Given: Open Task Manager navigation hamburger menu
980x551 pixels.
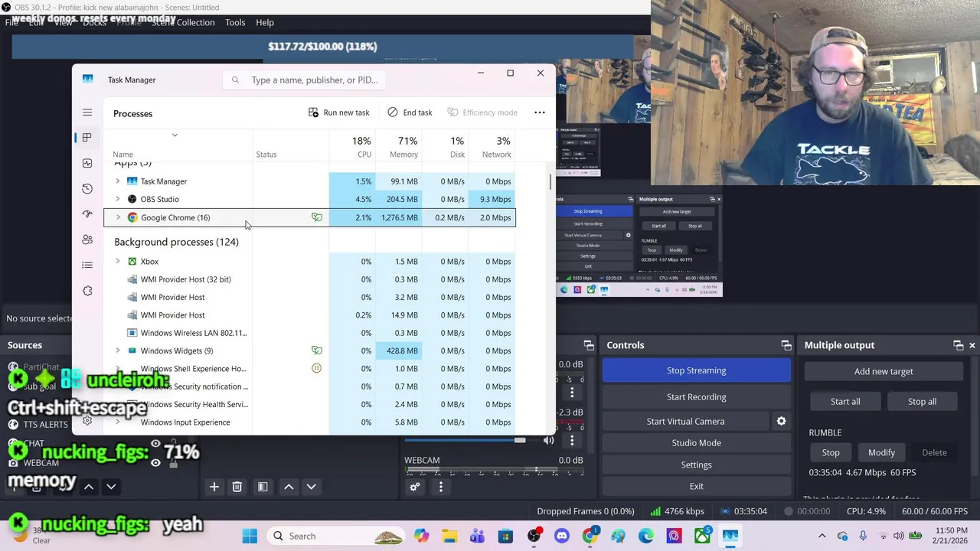Looking at the screenshot, I should 87,112.
